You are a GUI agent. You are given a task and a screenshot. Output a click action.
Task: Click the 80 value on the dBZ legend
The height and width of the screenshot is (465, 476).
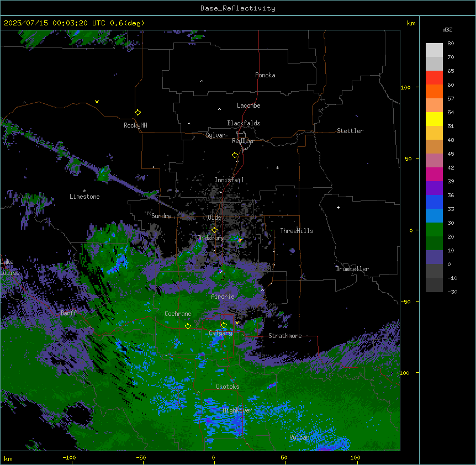[x=451, y=44]
